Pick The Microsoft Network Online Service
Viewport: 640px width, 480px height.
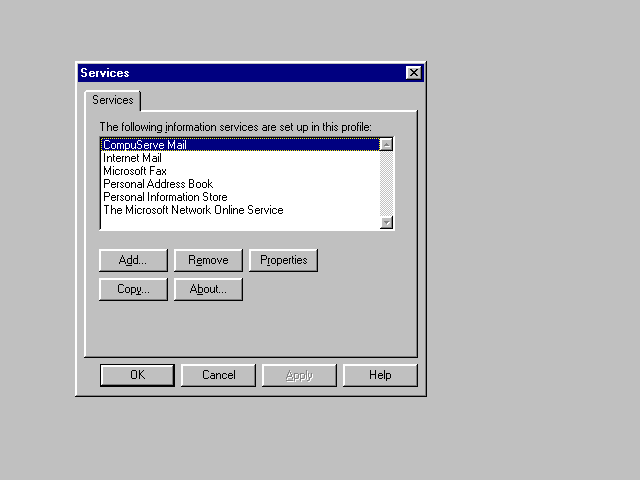tap(192, 210)
